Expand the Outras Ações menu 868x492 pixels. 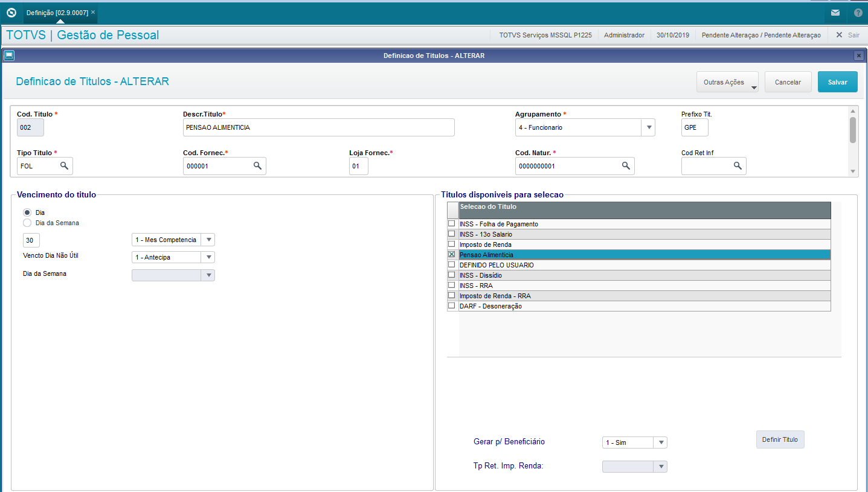(x=727, y=82)
